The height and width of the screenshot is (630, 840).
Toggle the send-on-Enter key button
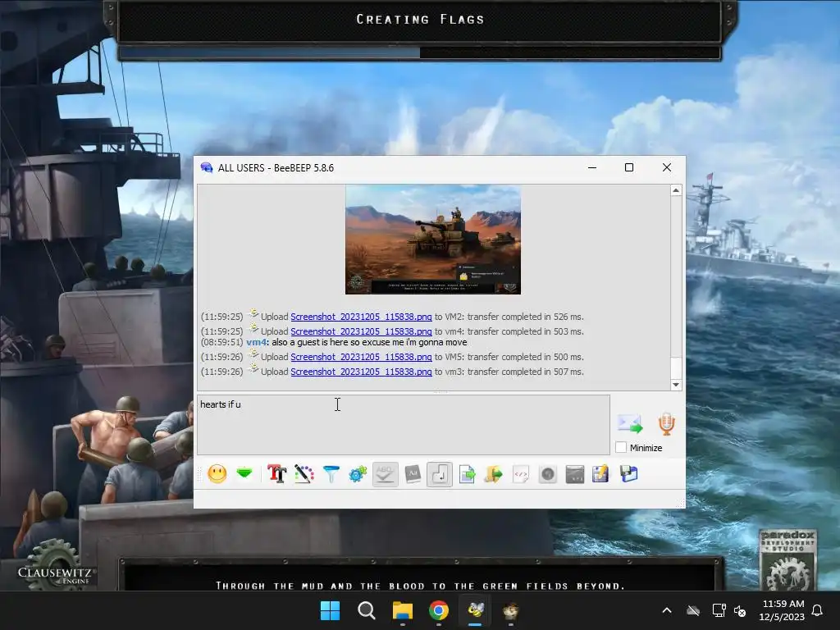(440, 474)
